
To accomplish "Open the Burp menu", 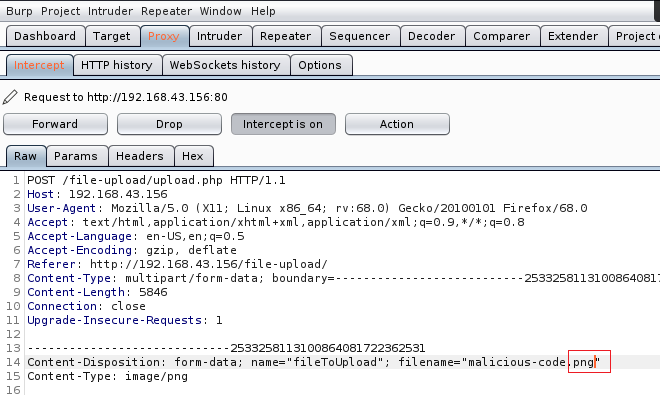I will coord(19,11).
